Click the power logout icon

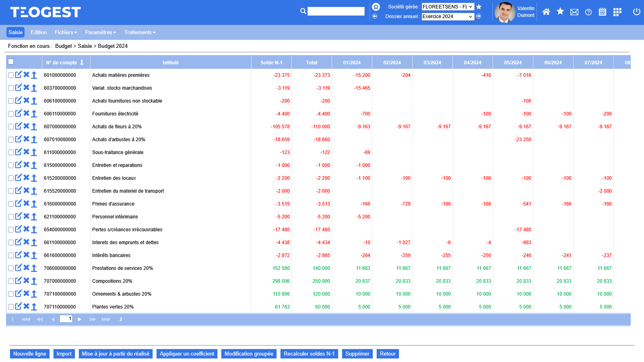click(x=636, y=12)
